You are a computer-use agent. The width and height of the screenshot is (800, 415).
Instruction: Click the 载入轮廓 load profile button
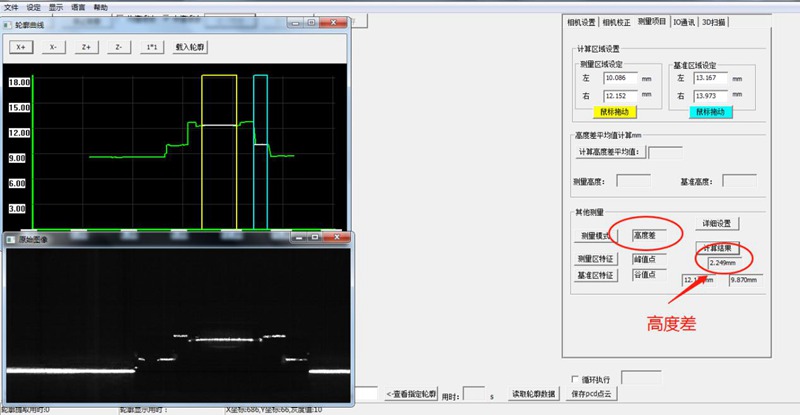(x=192, y=46)
